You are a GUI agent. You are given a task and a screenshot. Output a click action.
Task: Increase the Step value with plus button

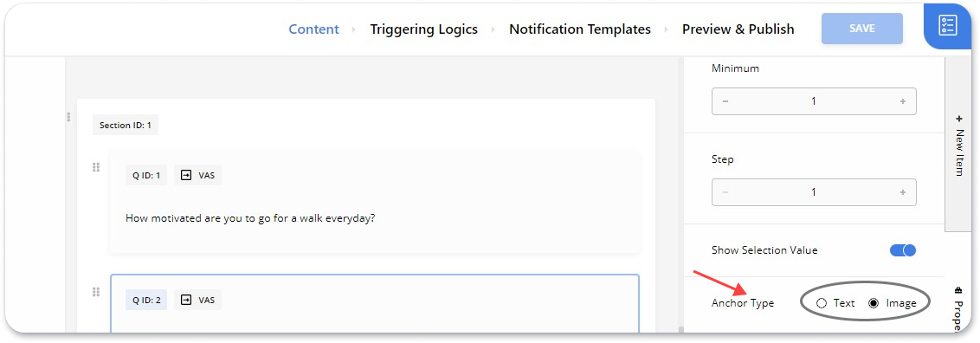tap(902, 192)
